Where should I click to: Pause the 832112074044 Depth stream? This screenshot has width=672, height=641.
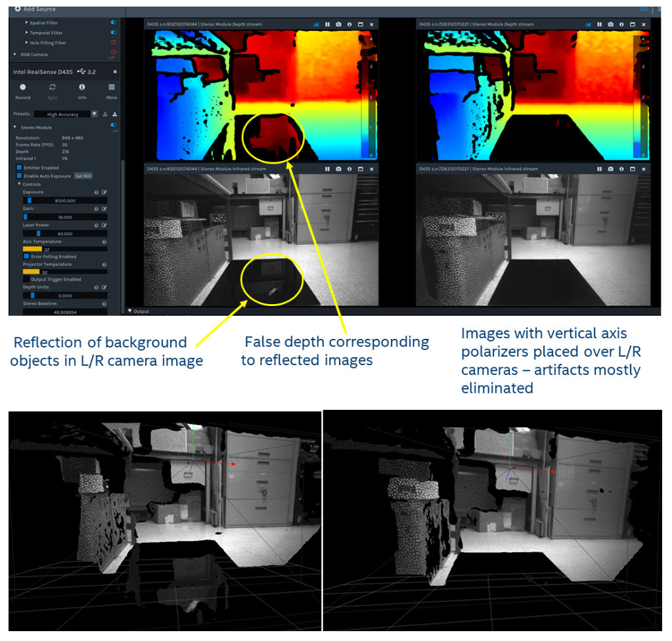[x=327, y=24]
